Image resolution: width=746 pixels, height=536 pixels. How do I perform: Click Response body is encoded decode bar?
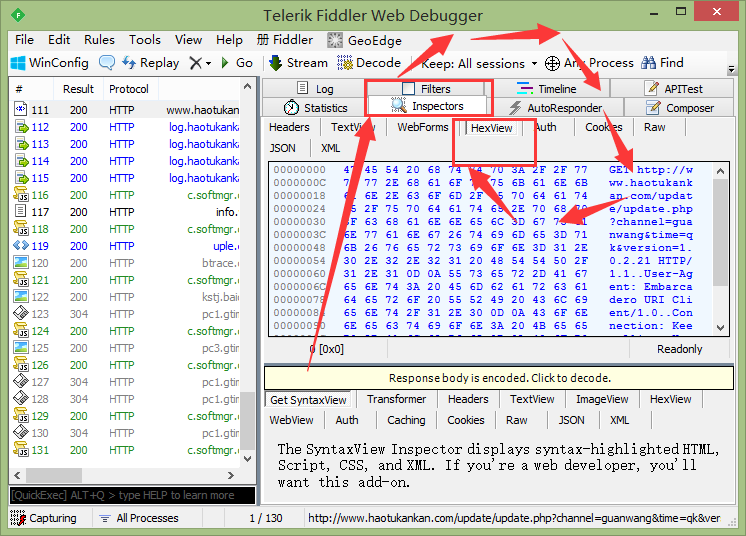499,378
